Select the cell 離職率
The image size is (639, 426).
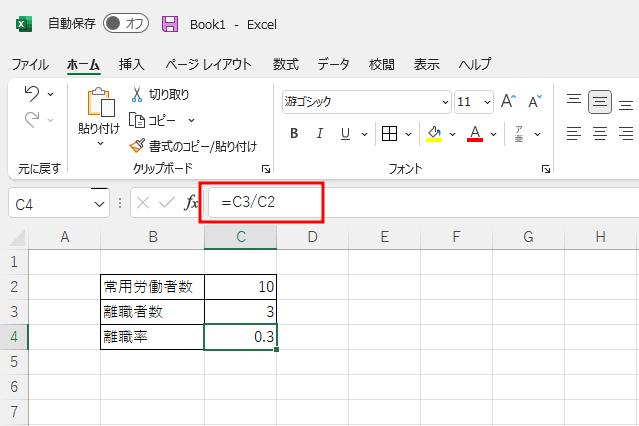click(152, 337)
